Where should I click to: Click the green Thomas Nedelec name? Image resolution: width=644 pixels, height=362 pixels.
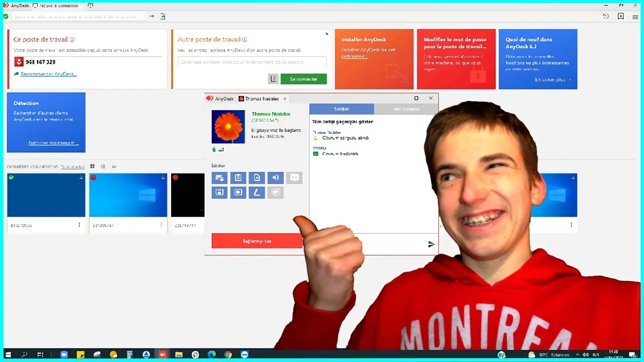click(271, 114)
